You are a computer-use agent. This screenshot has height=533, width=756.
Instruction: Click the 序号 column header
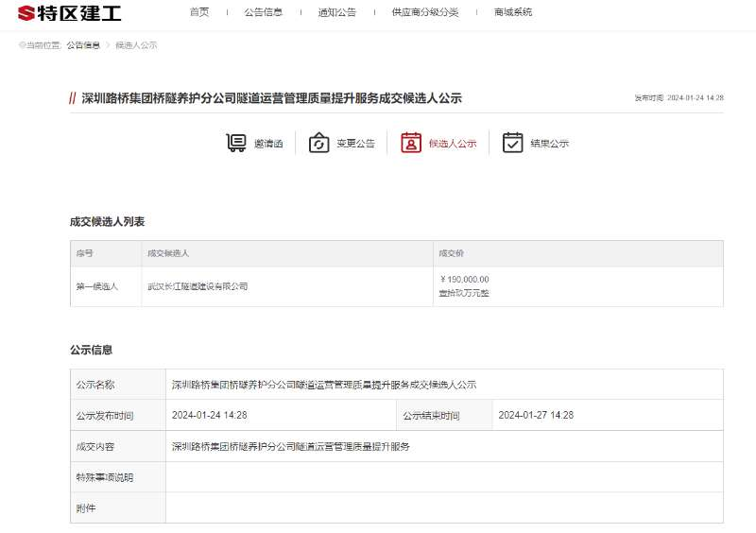coord(84,253)
